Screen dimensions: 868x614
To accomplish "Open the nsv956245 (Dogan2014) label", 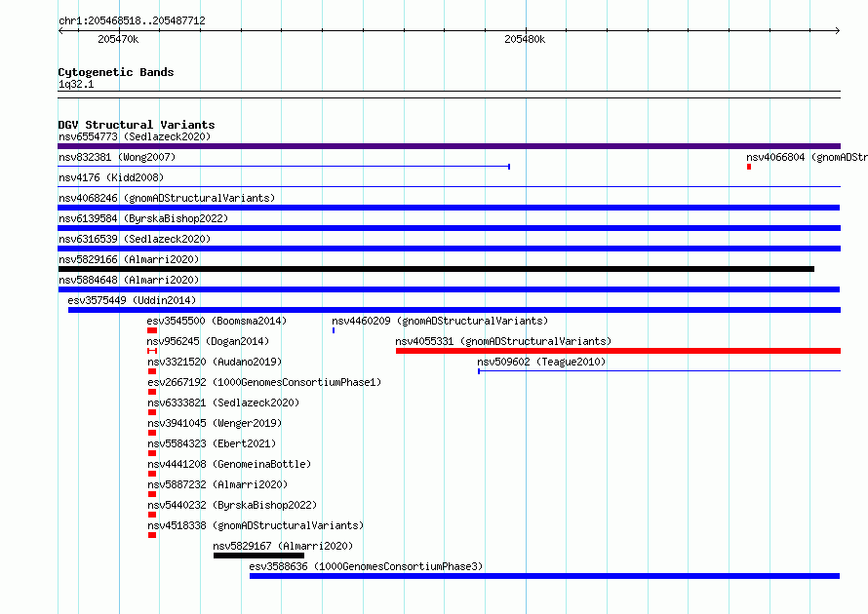I will (208, 341).
